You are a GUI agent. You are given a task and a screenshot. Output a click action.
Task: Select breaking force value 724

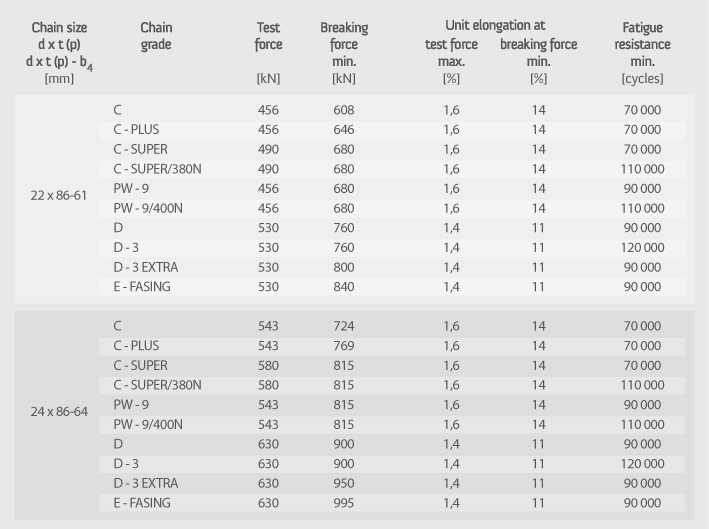click(x=344, y=326)
